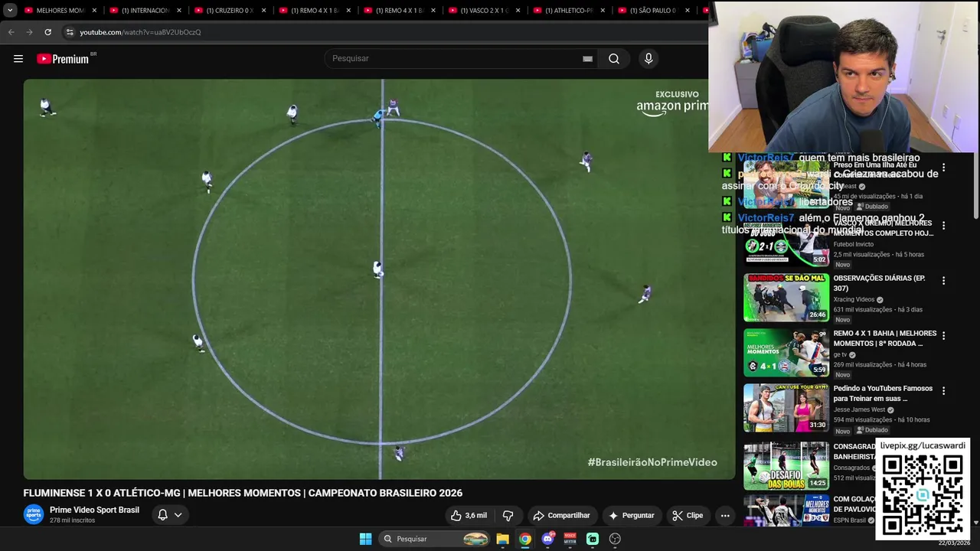Create a clip with Clipe button
Screen dimensions: 980x551
pyautogui.click(x=688, y=516)
